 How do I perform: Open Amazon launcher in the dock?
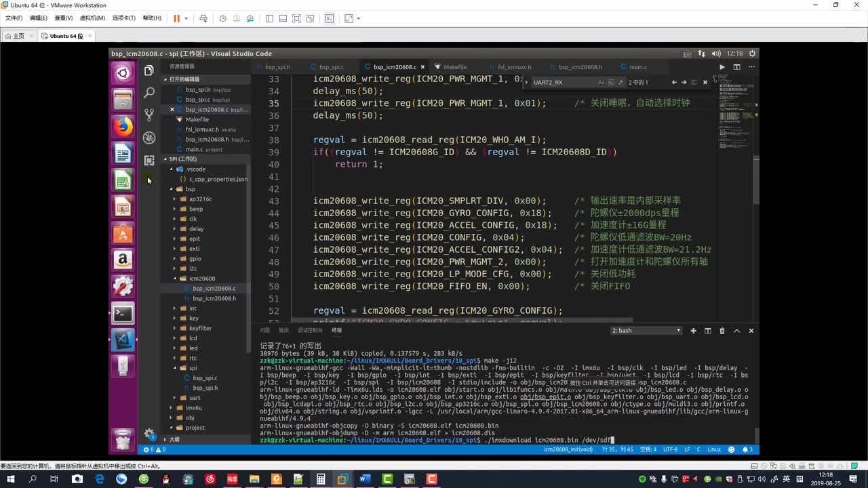(x=123, y=260)
